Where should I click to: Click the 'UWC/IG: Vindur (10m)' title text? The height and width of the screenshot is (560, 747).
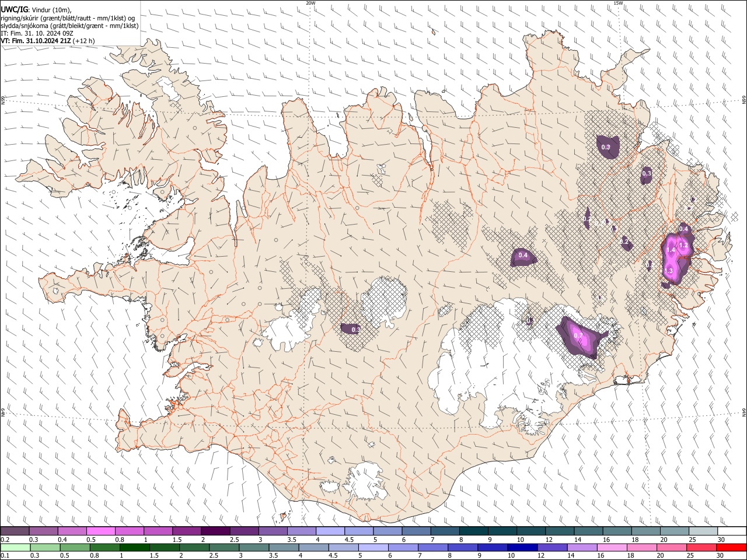(x=36, y=9)
